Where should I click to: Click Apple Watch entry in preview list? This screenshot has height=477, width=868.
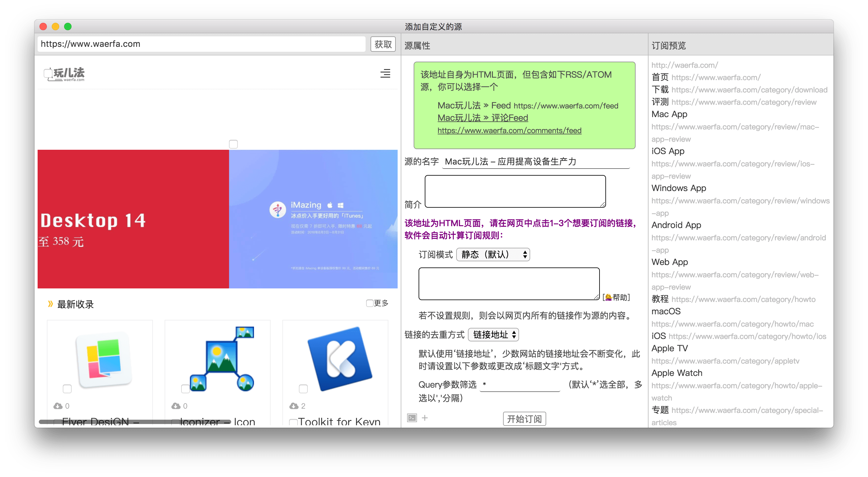pos(677,373)
